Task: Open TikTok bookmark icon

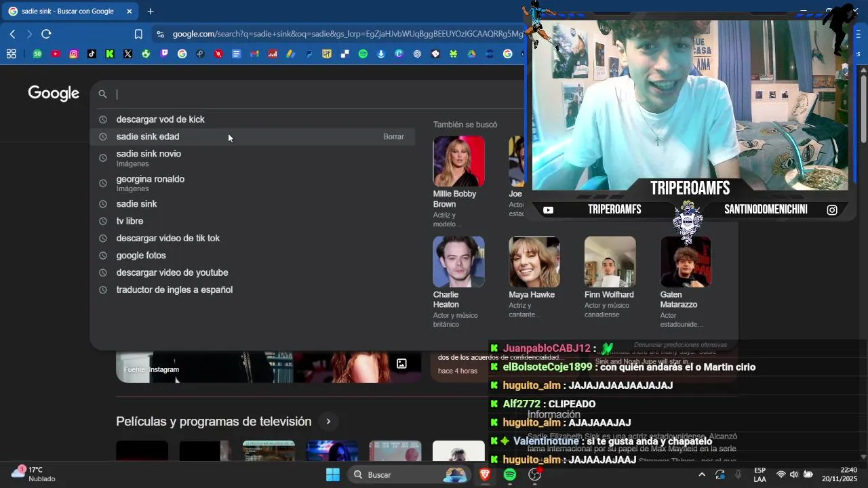Action: [92, 54]
